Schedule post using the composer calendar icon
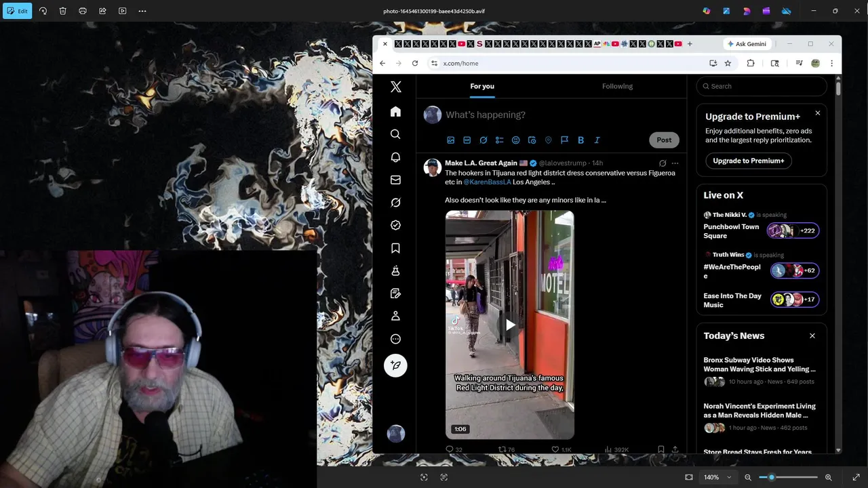 click(x=532, y=140)
